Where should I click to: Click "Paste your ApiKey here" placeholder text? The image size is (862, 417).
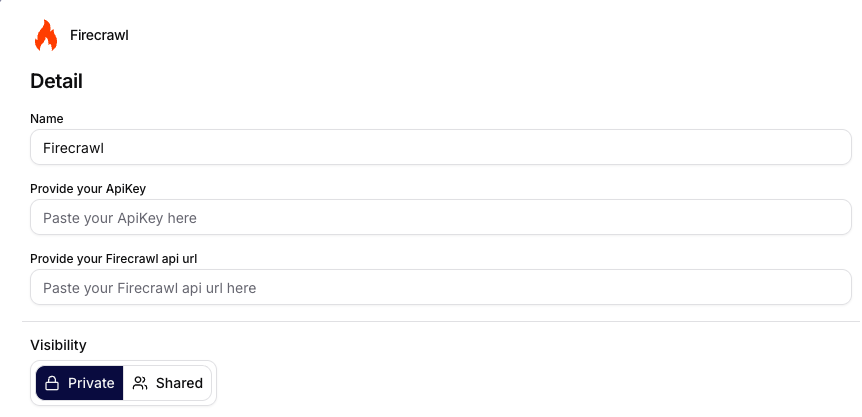(x=120, y=217)
